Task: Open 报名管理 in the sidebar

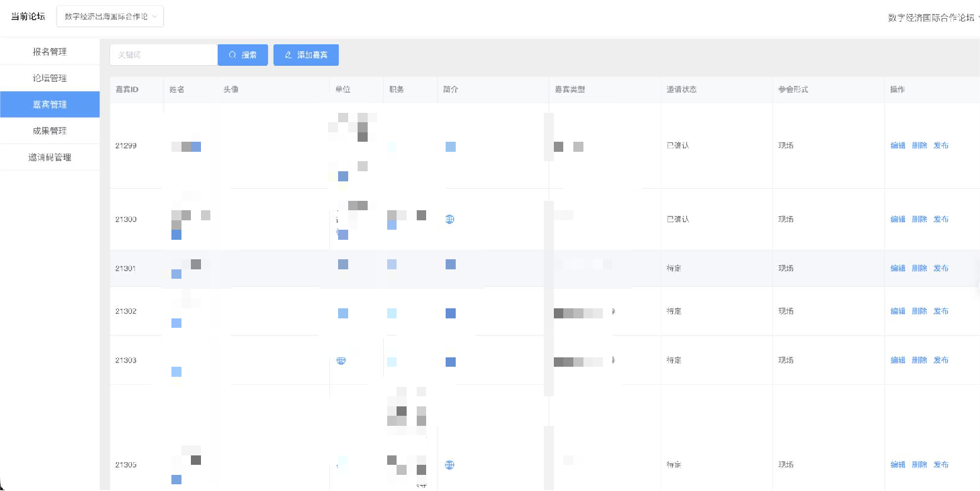Action: (x=50, y=52)
